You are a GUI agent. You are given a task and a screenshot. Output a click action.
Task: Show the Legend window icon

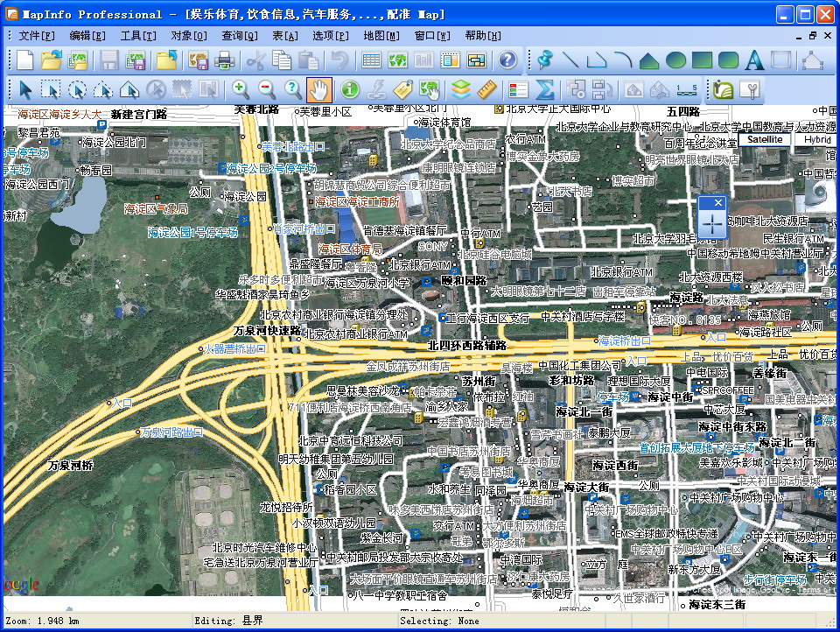coord(518,89)
